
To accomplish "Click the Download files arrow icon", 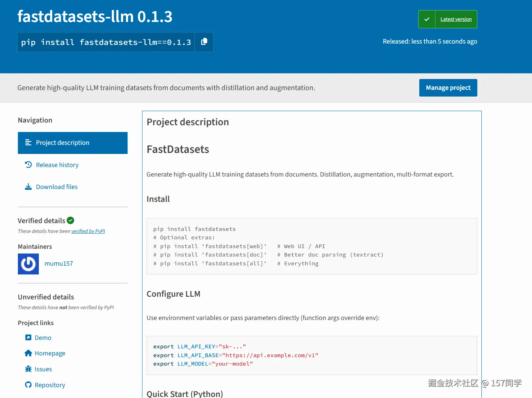I will (28, 187).
